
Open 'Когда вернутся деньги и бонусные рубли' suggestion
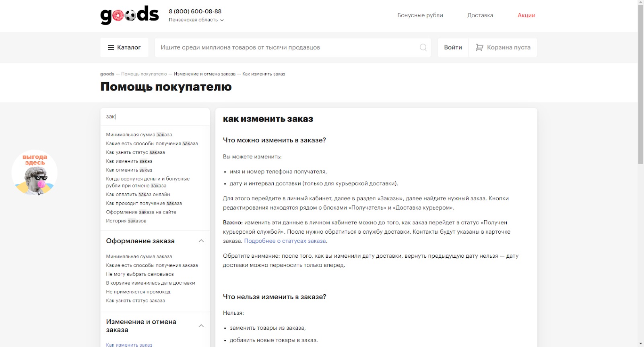coord(148,182)
